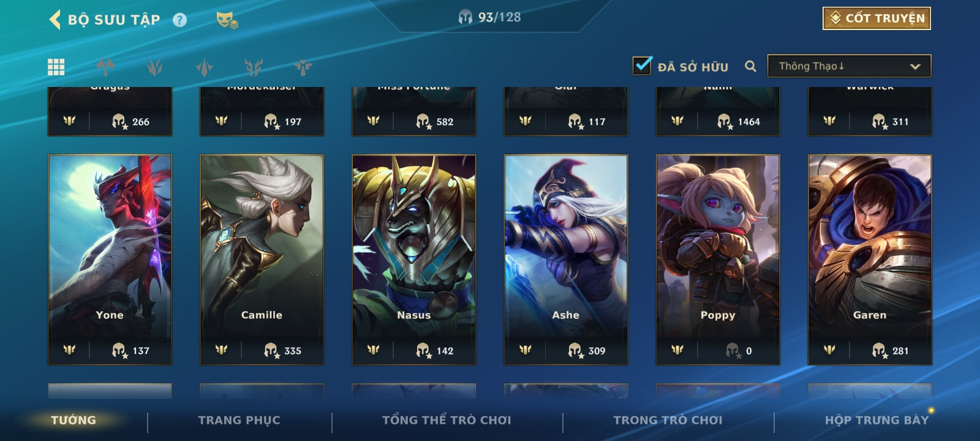The height and width of the screenshot is (441, 980).
Task: Go back from Bộ Sưu Tập screen
Action: 55,20
